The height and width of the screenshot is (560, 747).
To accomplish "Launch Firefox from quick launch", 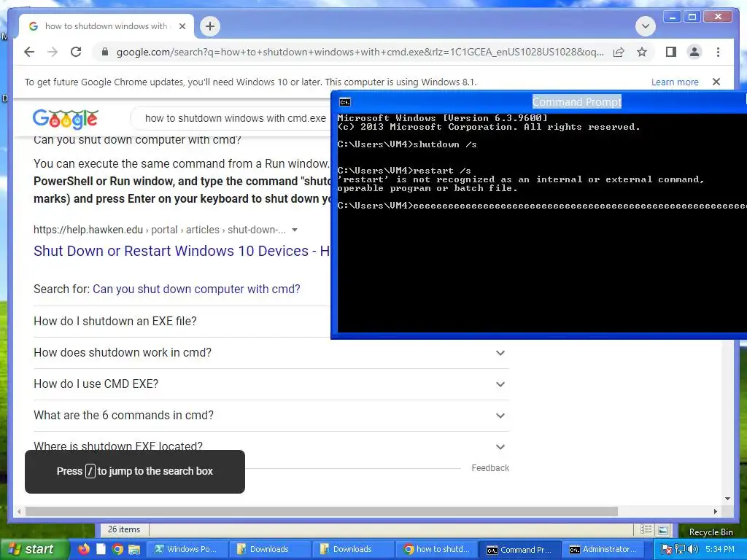I will tap(83, 550).
